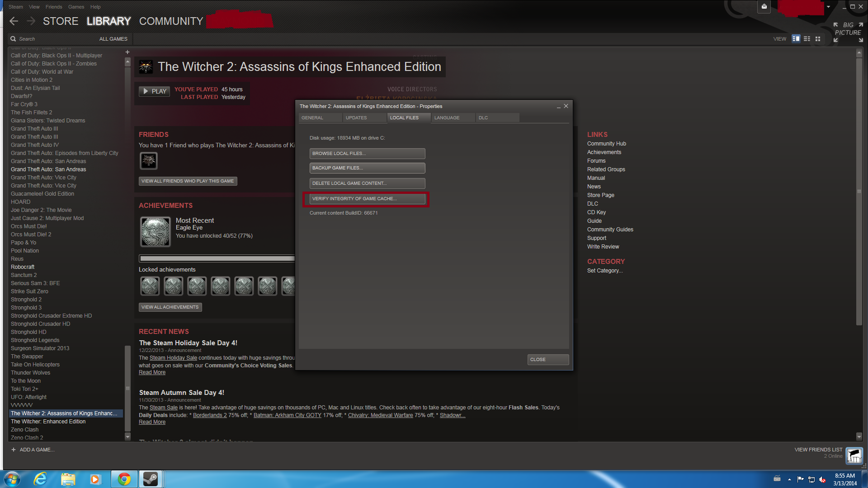The image size is (868, 488).
Task: Expand the account name dropdown arrow
Action: (x=828, y=7)
